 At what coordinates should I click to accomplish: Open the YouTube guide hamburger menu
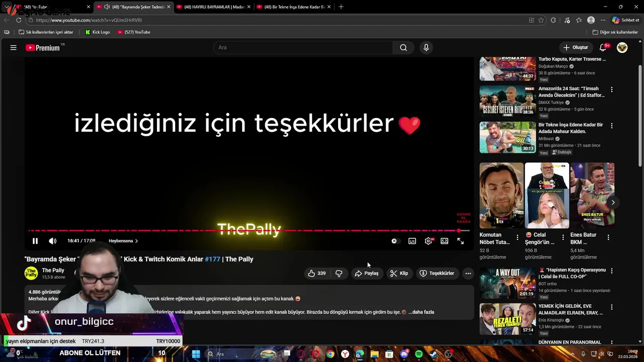(14, 47)
